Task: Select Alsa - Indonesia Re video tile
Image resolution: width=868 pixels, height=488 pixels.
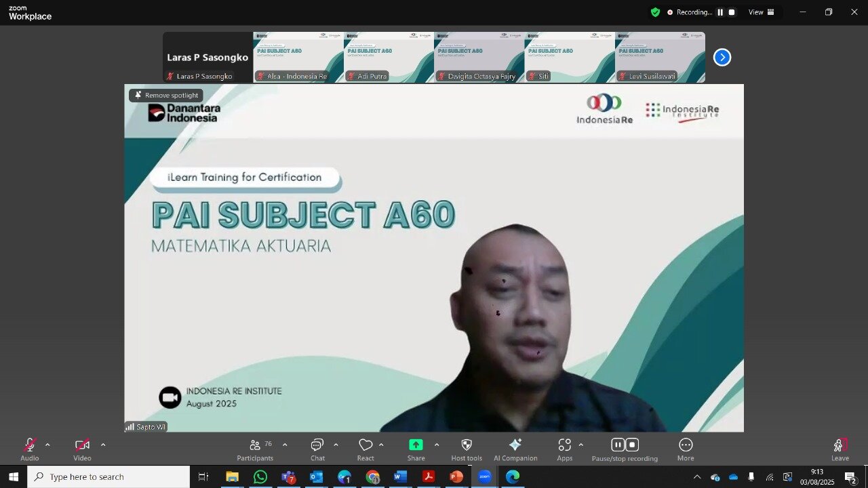Action: click(x=298, y=58)
